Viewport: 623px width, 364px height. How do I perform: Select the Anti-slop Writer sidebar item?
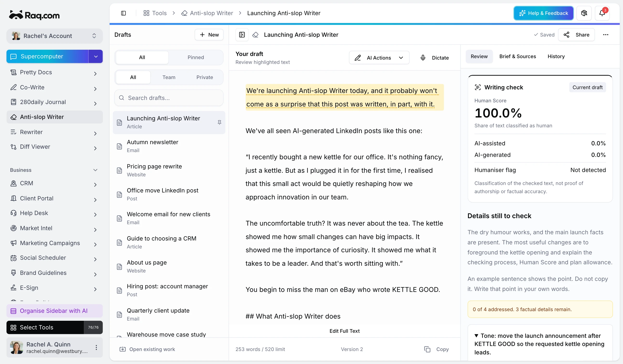[x=54, y=117]
